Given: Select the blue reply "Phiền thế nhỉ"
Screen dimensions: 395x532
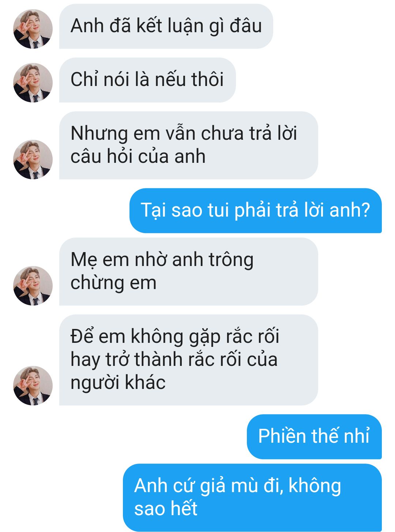Looking at the screenshot, I should point(314,437).
